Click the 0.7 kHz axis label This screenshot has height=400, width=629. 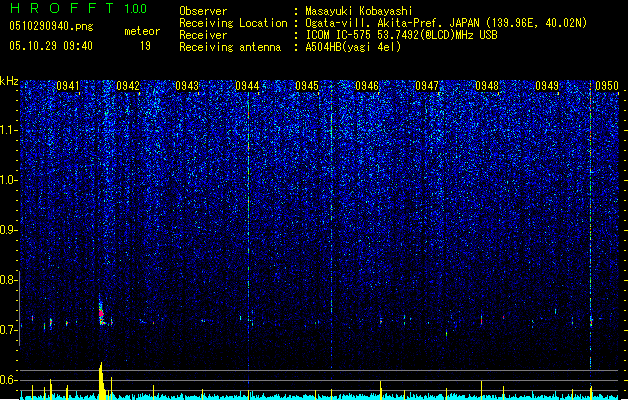tap(7, 330)
